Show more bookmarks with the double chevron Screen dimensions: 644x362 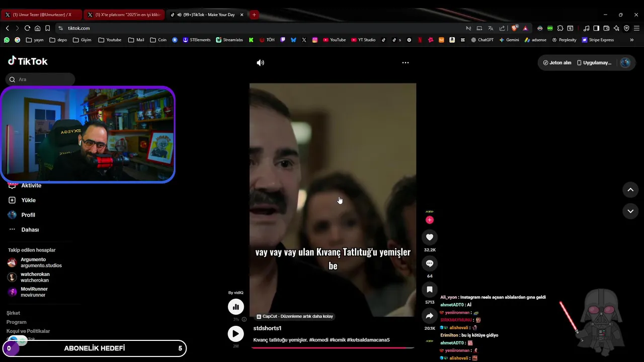pos(632,40)
